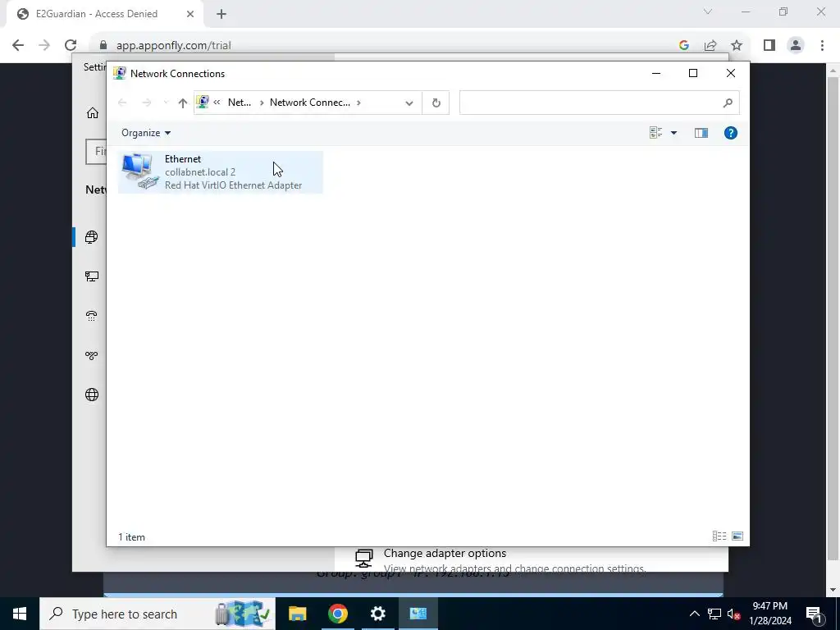Open the Windows Start menu

[20, 614]
